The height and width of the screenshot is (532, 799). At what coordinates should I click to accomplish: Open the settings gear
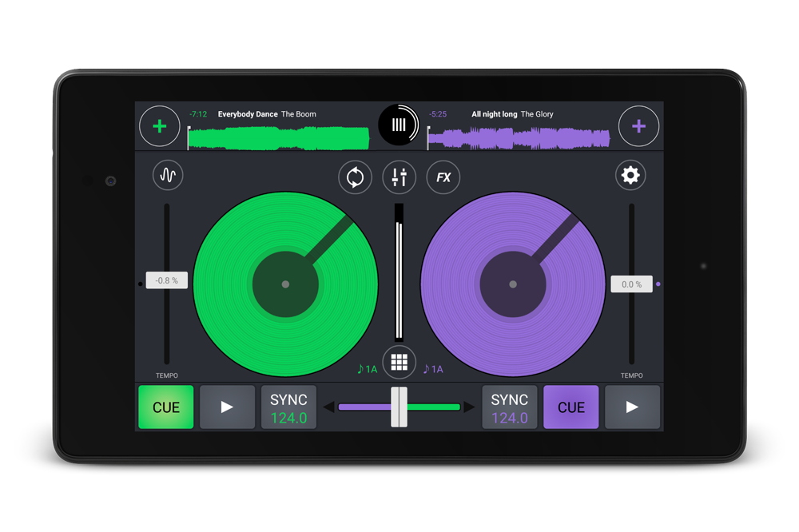click(630, 176)
